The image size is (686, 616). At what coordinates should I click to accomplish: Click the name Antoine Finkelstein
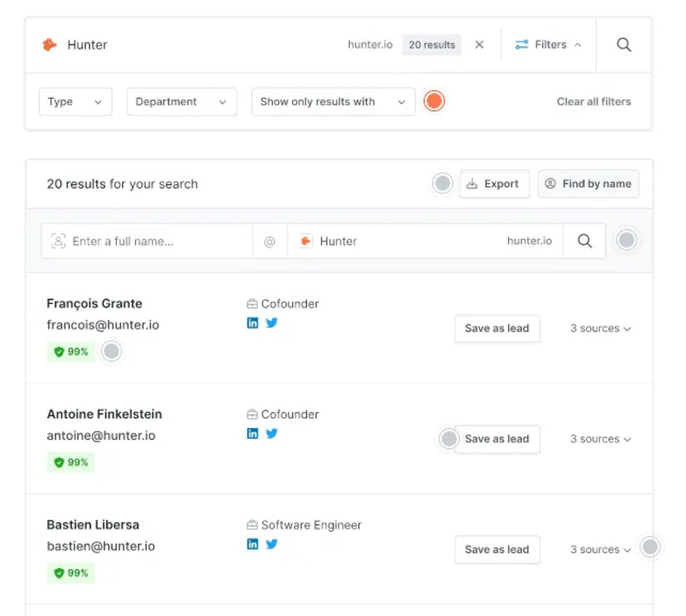coord(105,414)
